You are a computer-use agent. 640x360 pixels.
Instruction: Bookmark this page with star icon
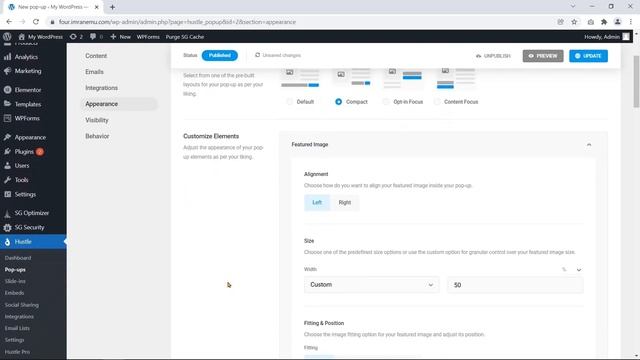(x=574, y=22)
